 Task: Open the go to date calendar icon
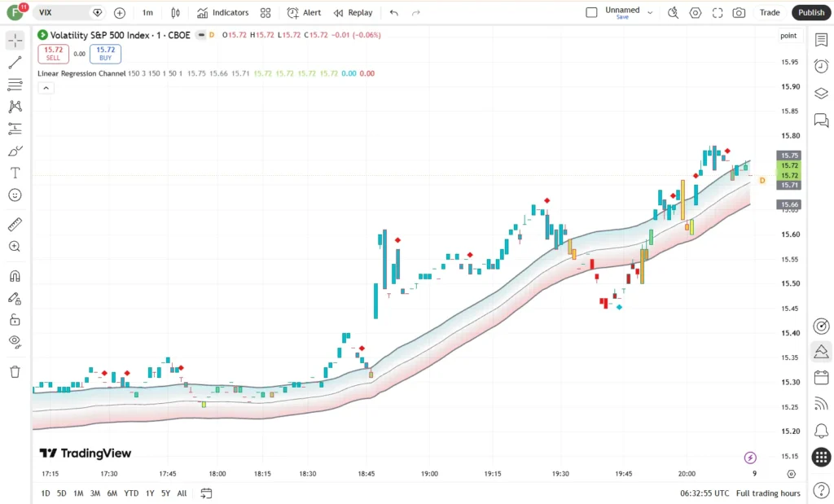206,493
